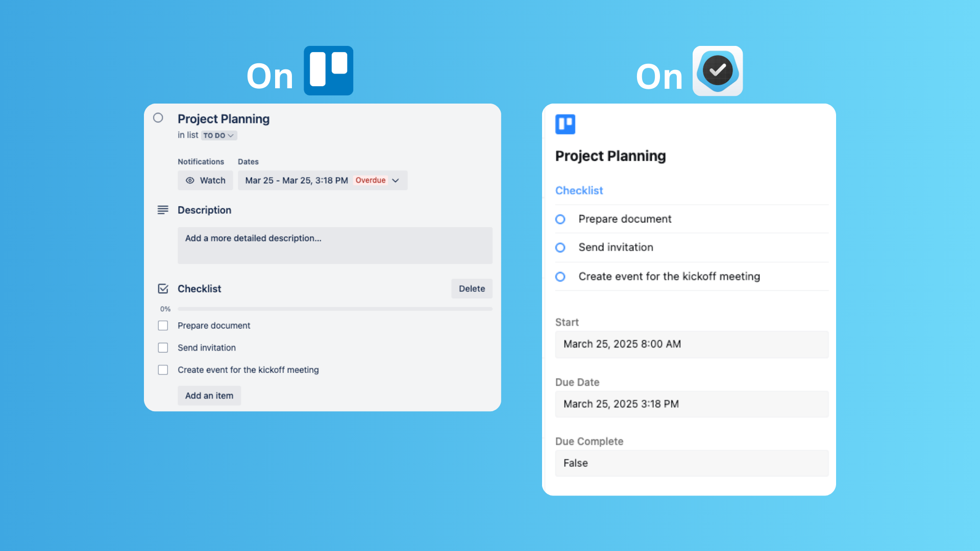Check Create event for kickoff meeting checkbox
The width and height of the screenshot is (980, 551).
[x=163, y=370]
